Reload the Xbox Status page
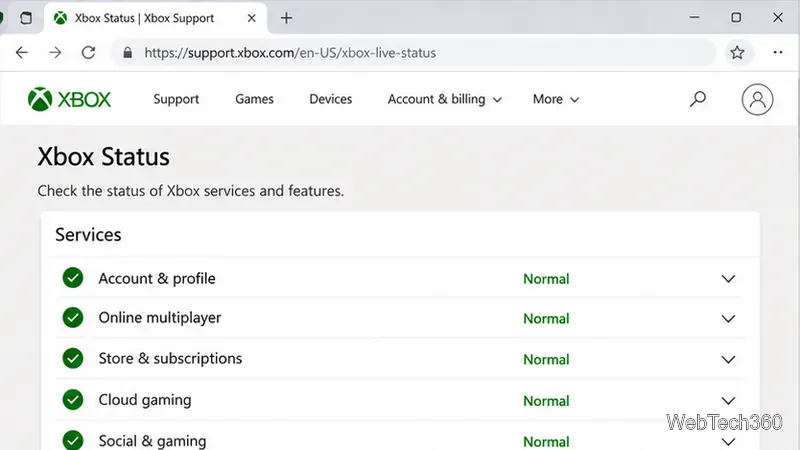 point(89,53)
